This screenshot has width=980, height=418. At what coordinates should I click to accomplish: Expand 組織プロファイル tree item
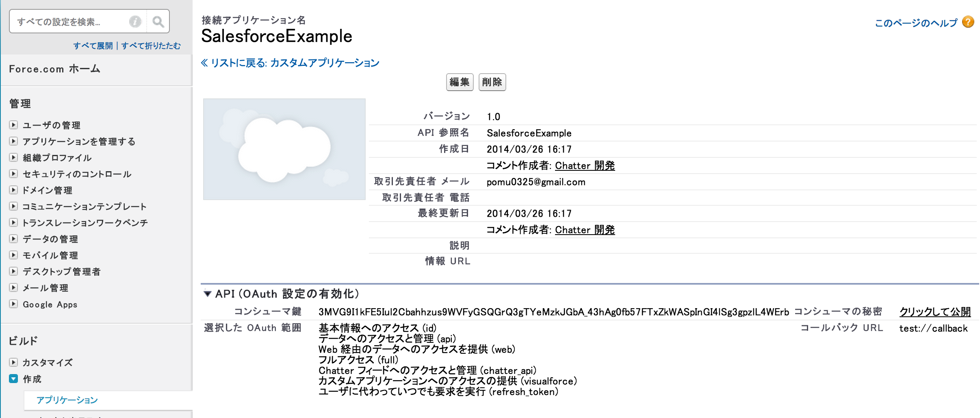point(13,158)
